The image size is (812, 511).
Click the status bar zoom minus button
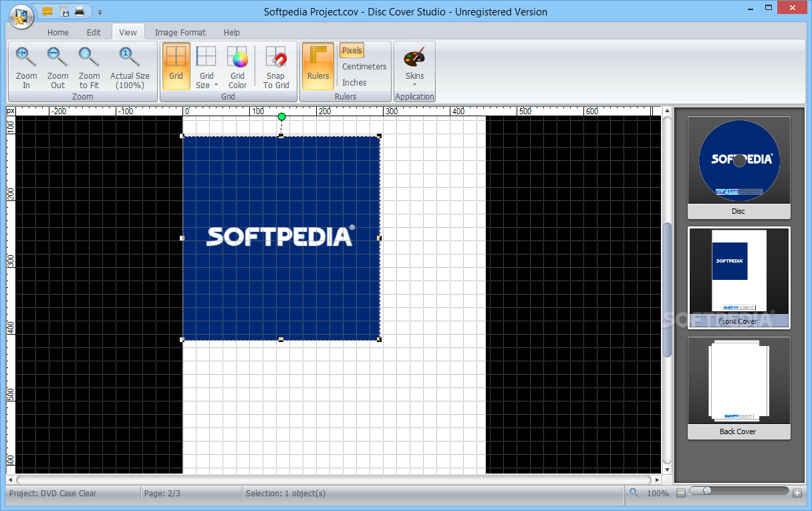(680, 494)
